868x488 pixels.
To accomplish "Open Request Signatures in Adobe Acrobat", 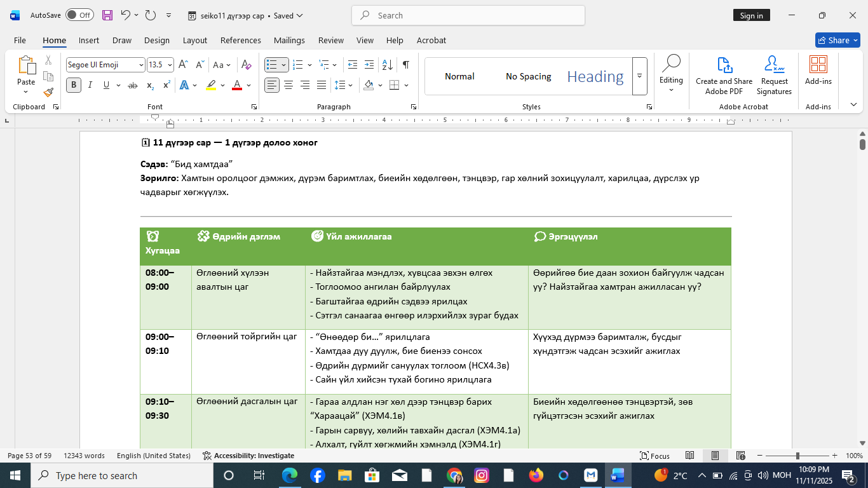I will point(774,75).
